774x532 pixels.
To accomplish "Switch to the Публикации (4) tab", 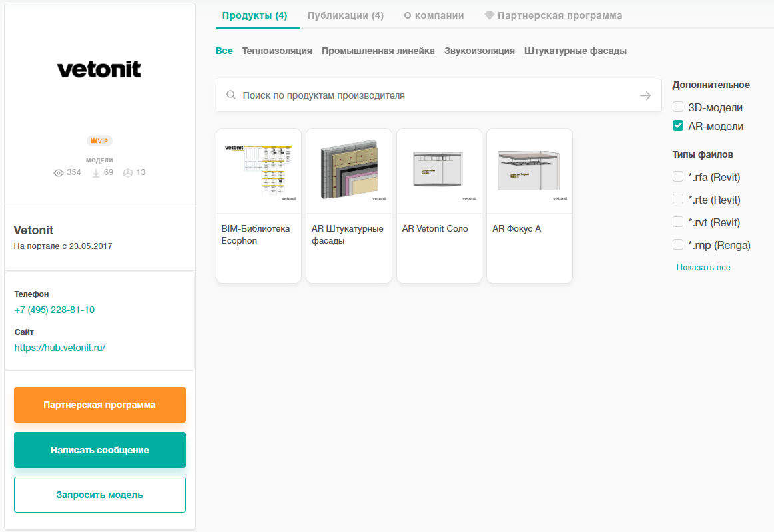I will click(x=346, y=15).
